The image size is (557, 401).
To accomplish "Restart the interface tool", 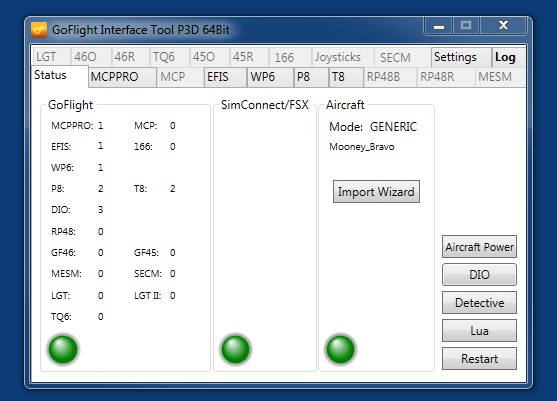I will tap(479, 359).
